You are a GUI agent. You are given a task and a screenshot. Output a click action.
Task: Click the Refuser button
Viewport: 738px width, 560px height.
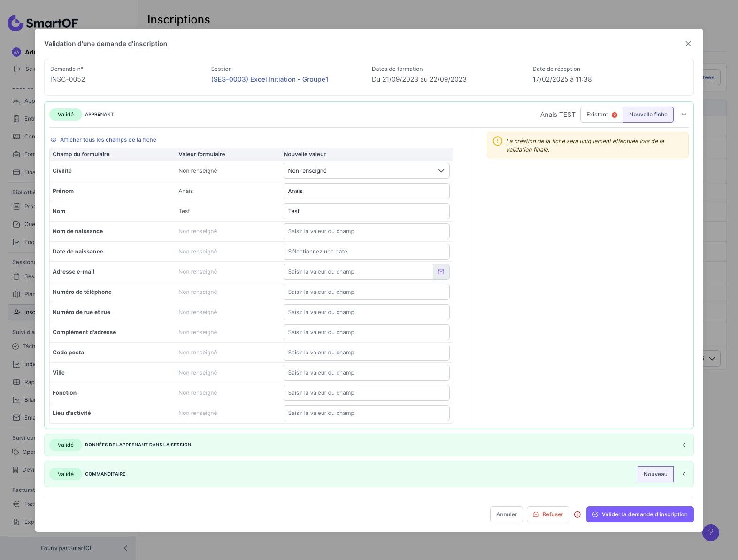point(548,514)
